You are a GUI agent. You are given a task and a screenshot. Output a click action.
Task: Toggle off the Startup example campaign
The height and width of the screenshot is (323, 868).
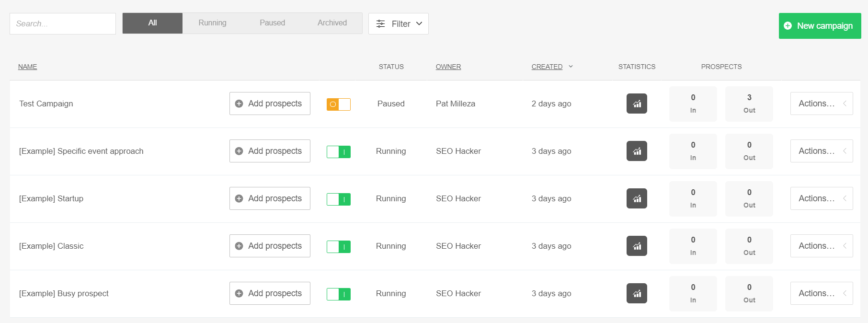click(339, 199)
